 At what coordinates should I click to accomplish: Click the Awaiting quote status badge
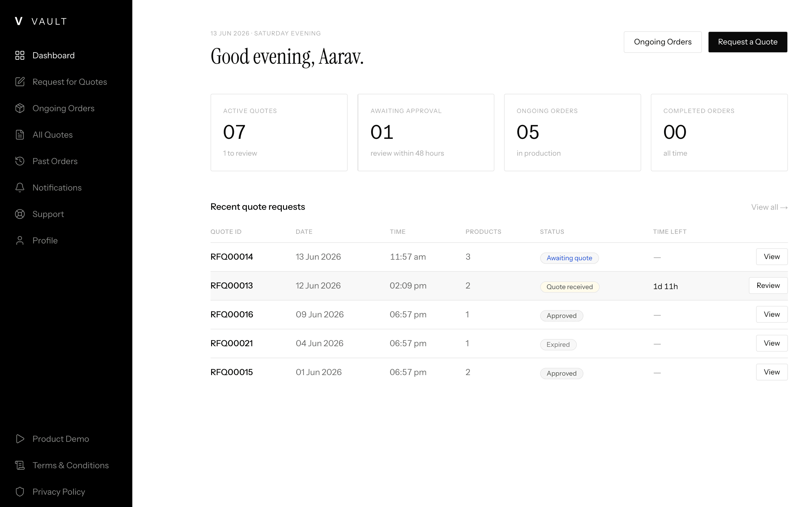(x=569, y=258)
